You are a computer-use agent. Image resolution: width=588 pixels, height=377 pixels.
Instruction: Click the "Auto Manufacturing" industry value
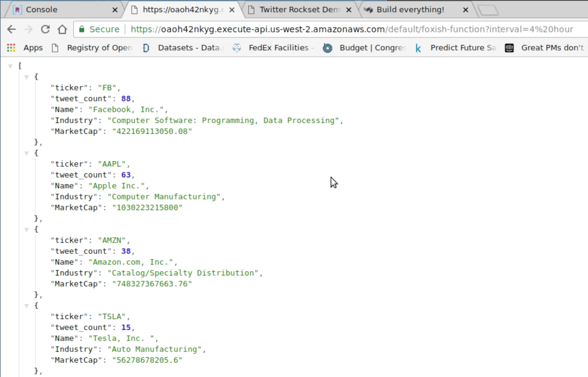(154, 349)
